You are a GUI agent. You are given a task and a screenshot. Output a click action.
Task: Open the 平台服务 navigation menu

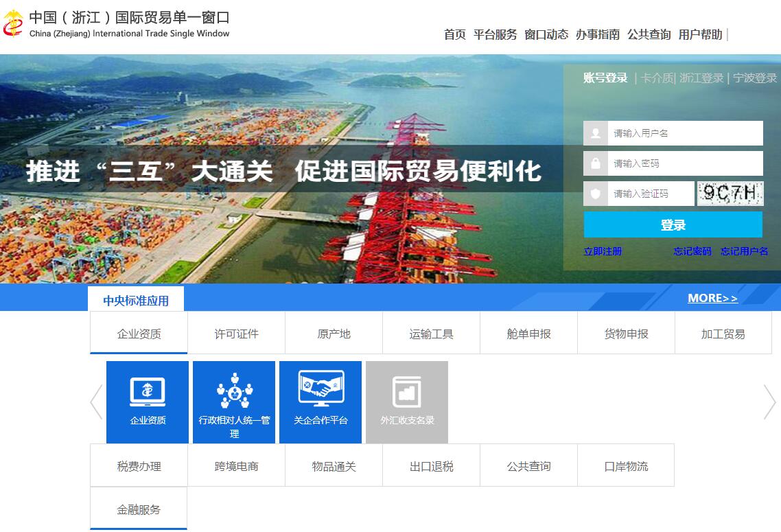click(495, 34)
